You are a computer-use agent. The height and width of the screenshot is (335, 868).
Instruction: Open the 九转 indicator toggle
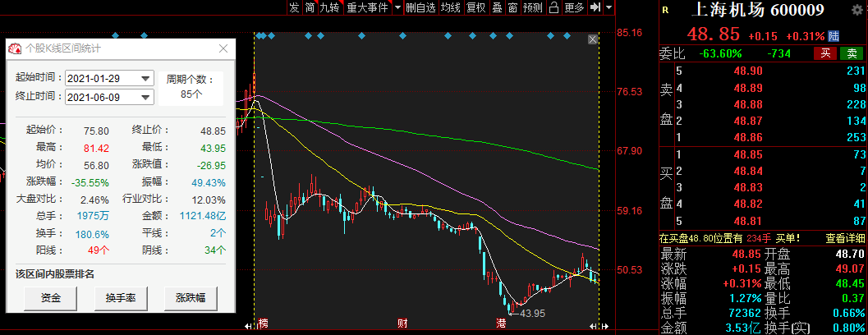coord(330,7)
